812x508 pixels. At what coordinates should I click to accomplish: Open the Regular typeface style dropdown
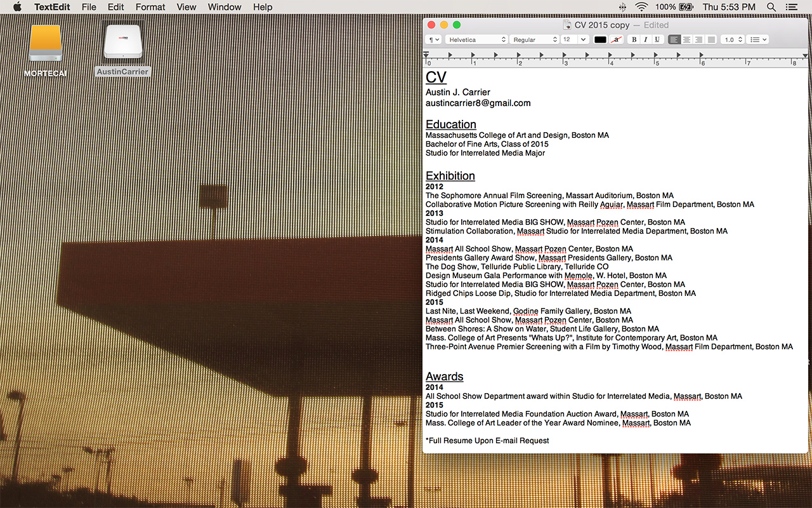[535, 39]
